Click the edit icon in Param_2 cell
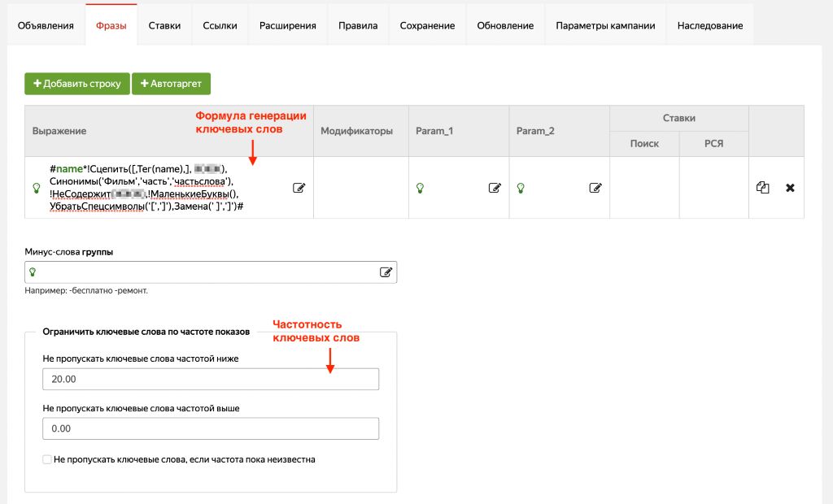The image size is (833, 504). coord(595,188)
